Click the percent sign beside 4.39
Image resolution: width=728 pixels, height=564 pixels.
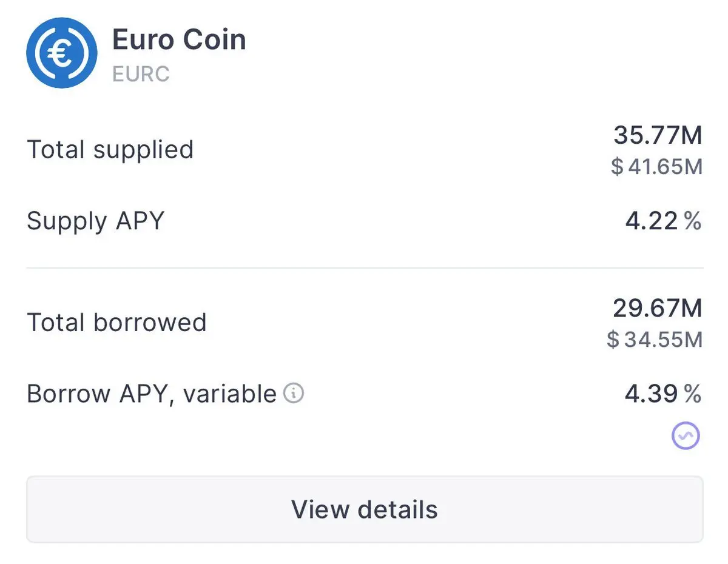[692, 394]
